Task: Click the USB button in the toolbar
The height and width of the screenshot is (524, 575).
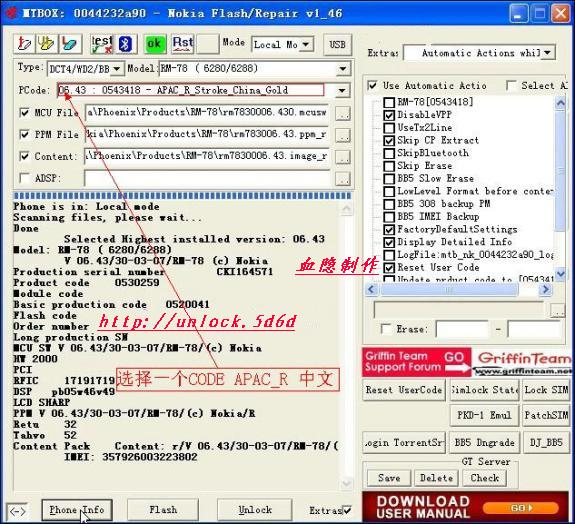Action: click(x=337, y=45)
